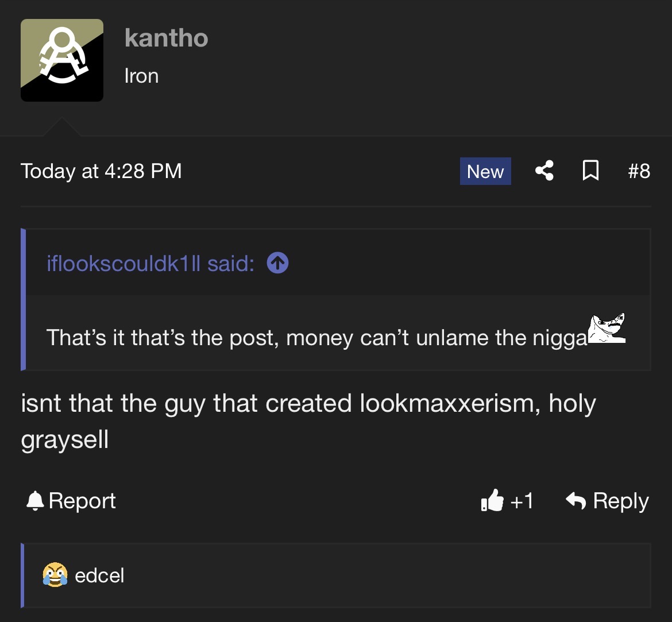
Task: Click the +1 label next to the thumbs-up
Action: point(522,501)
